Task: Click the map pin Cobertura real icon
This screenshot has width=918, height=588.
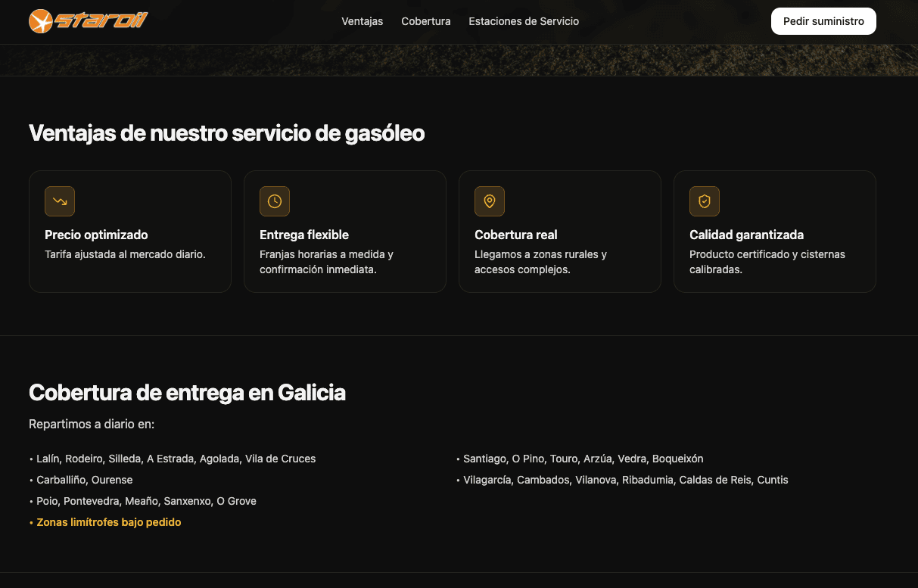Action: 490,201
